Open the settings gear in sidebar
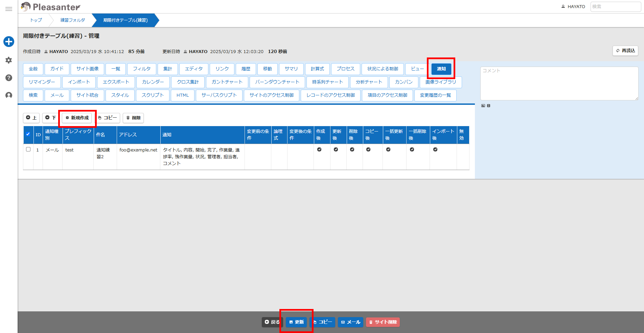The width and height of the screenshot is (644, 333). coord(9,60)
